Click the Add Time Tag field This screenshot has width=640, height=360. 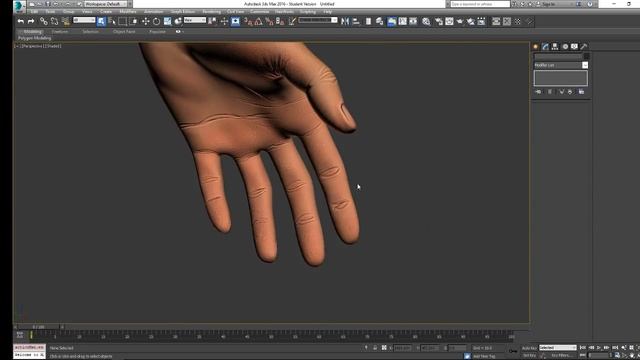click(x=484, y=356)
